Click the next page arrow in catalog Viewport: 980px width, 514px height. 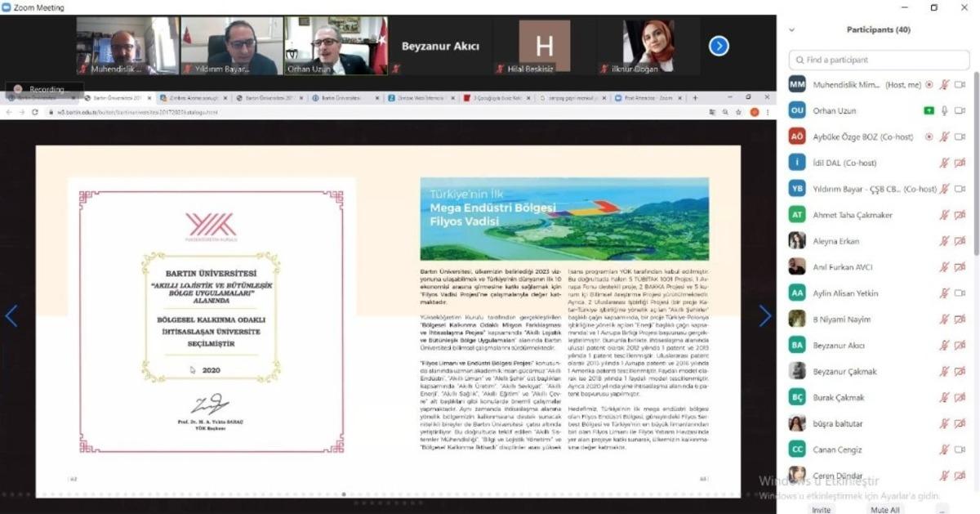[x=764, y=316]
